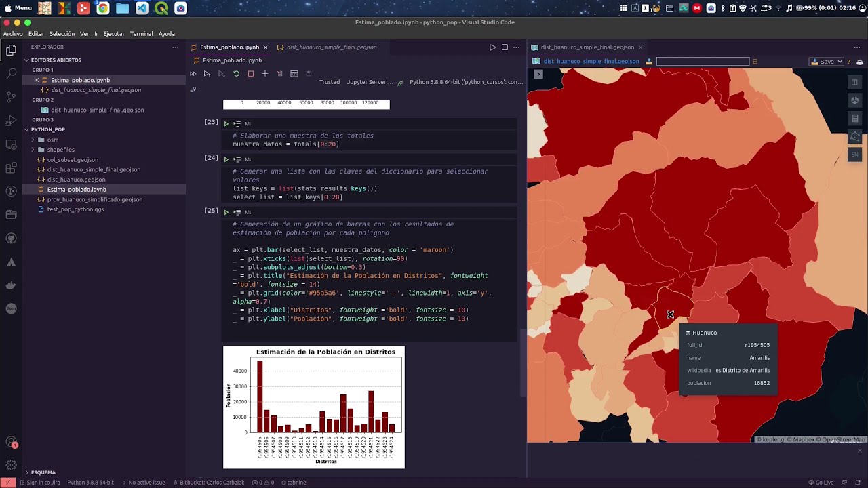Click Sign in to Jira
868x488 pixels.
click(x=39, y=483)
